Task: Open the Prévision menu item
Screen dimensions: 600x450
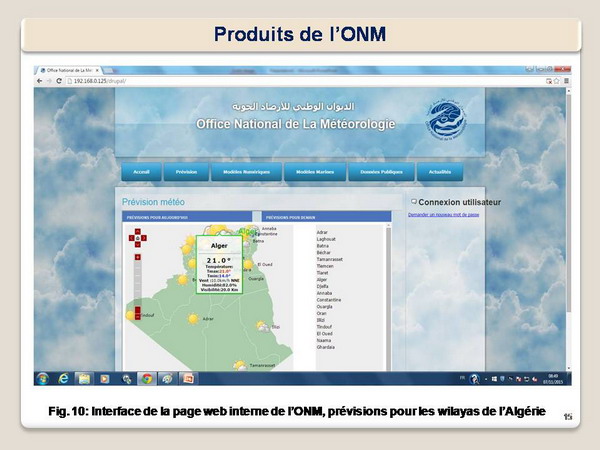Action: 186,172
